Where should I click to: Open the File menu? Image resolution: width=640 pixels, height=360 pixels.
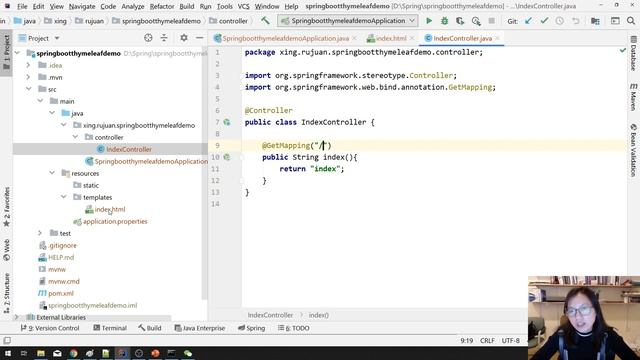22,7
